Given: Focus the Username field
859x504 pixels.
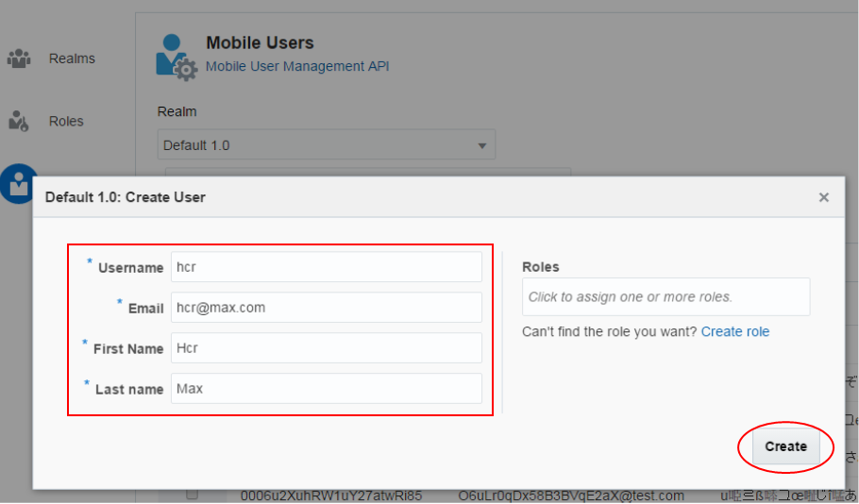Looking at the screenshot, I should tap(327, 267).
